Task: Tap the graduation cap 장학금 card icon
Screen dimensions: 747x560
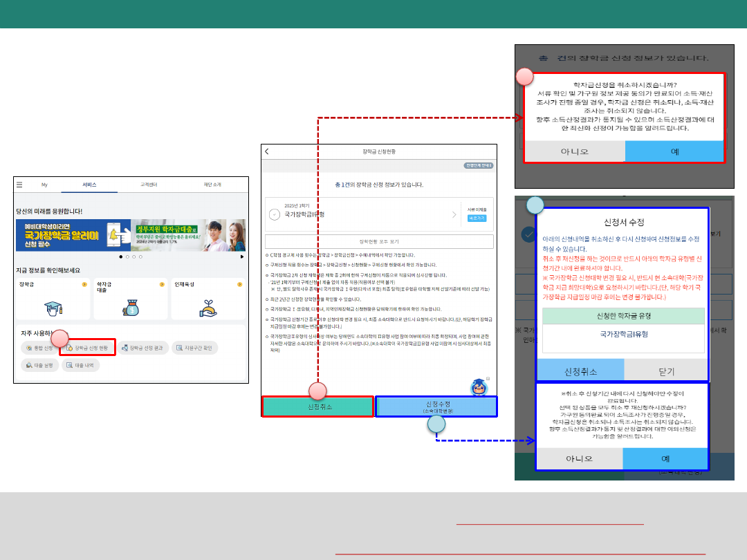Action: click(x=53, y=308)
